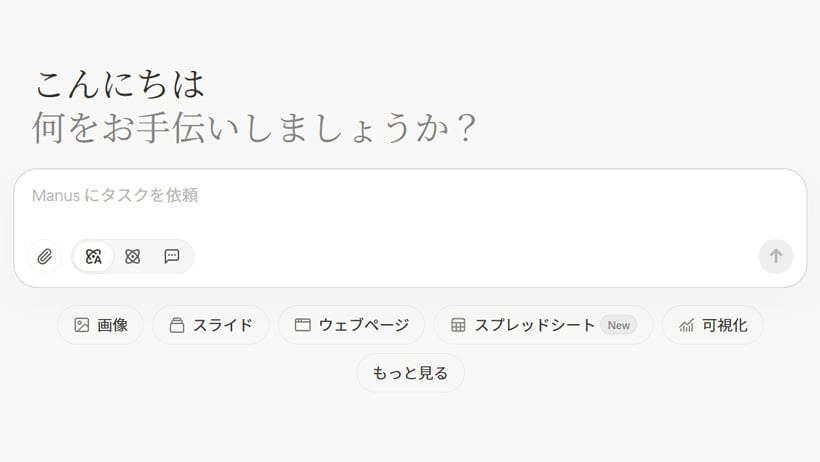This screenshot has width=820, height=462.
Task: Click the picture icon in 画像 chip
Action: click(82, 325)
